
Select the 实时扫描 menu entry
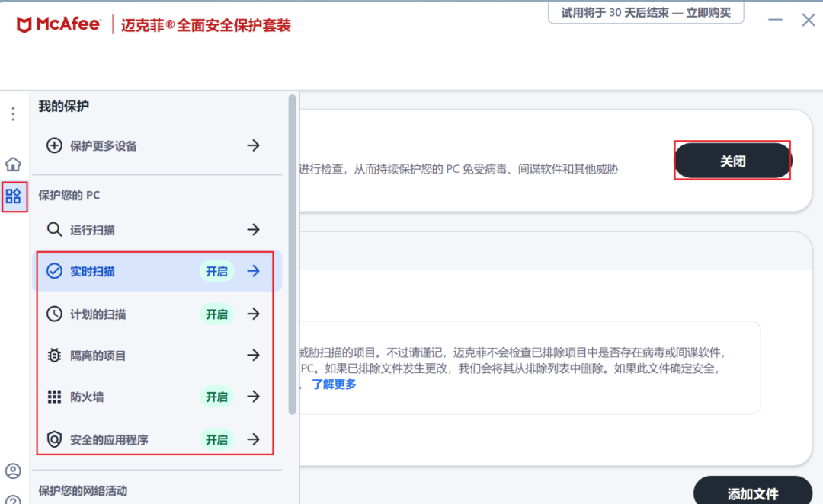click(x=92, y=271)
